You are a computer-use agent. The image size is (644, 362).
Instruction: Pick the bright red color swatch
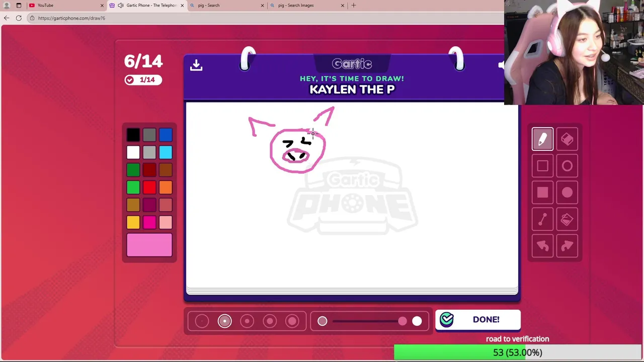(149, 188)
